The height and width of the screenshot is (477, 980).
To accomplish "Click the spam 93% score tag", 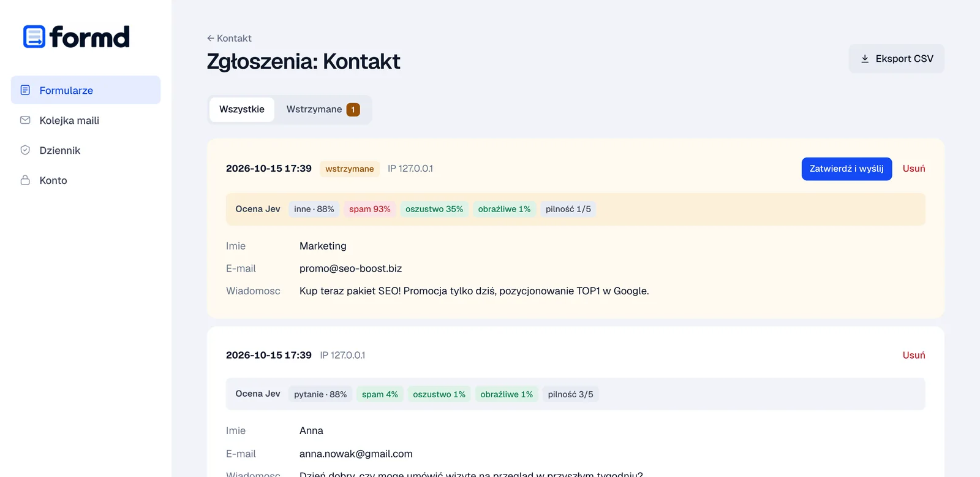I will click(369, 209).
